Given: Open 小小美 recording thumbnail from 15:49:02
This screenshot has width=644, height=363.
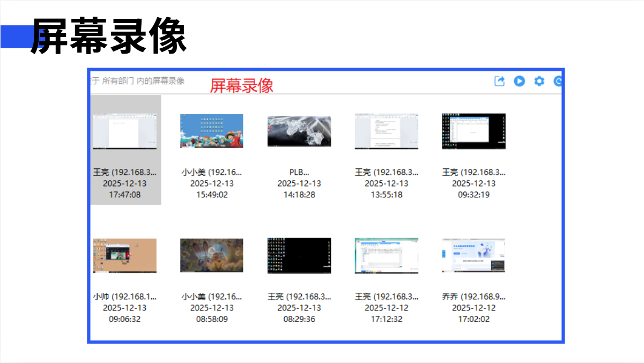Looking at the screenshot, I should [x=212, y=131].
